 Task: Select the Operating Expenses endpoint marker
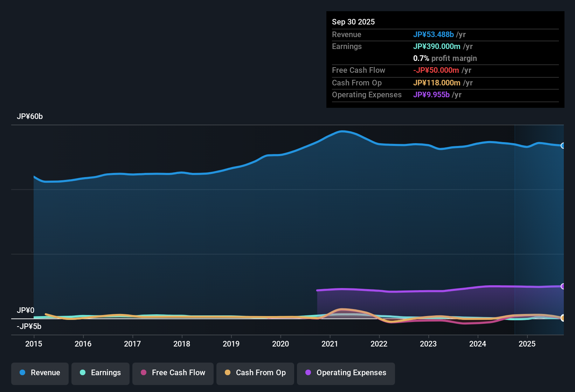tap(563, 286)
